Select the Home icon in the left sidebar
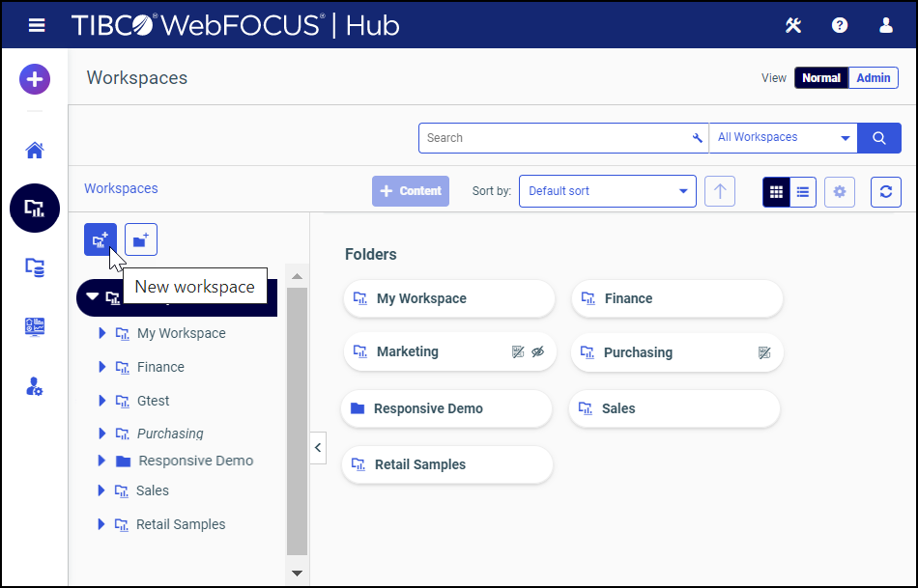 35,150
